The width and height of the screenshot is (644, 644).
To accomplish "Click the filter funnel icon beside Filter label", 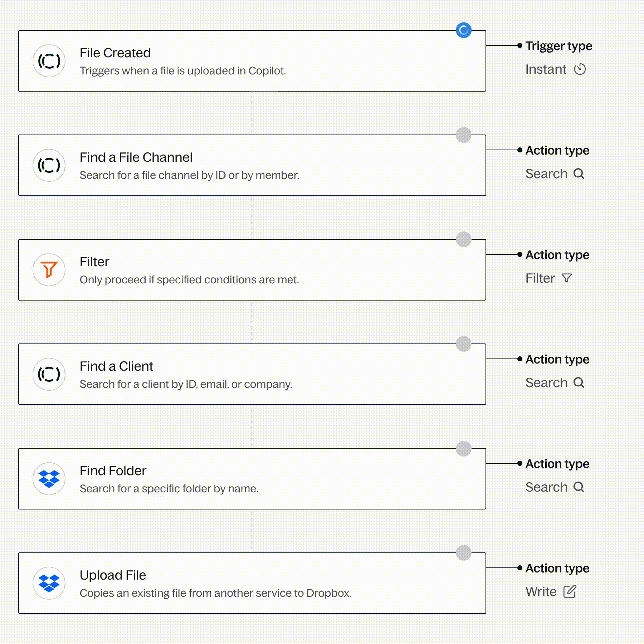I will (567, 278).
